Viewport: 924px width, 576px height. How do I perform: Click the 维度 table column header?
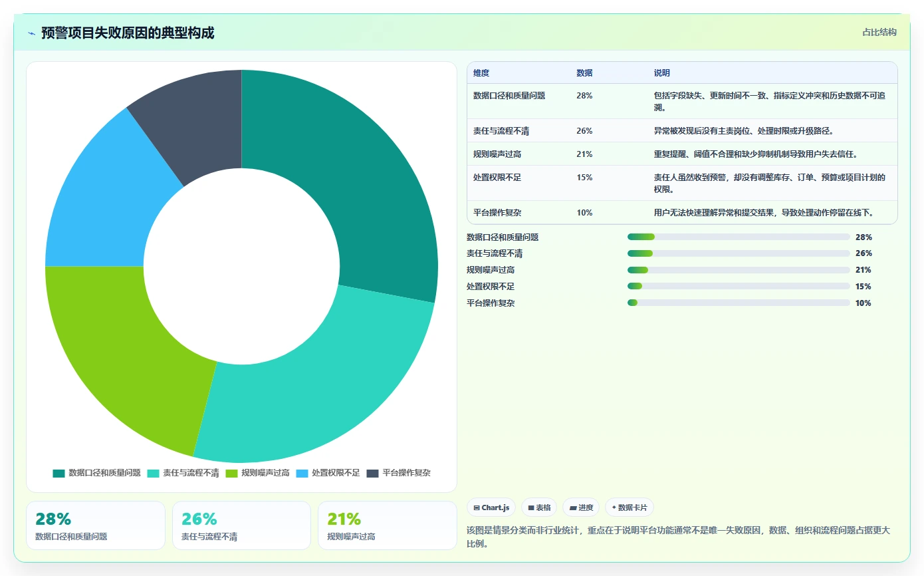pos(481,73)
